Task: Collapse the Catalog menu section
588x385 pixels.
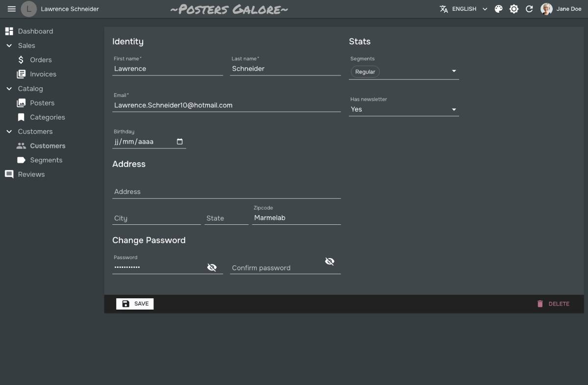Action: tap(9, 89)
